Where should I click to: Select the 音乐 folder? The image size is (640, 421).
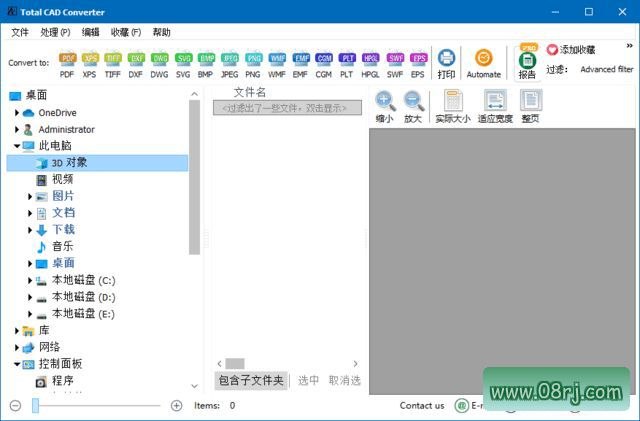(62, 246)
